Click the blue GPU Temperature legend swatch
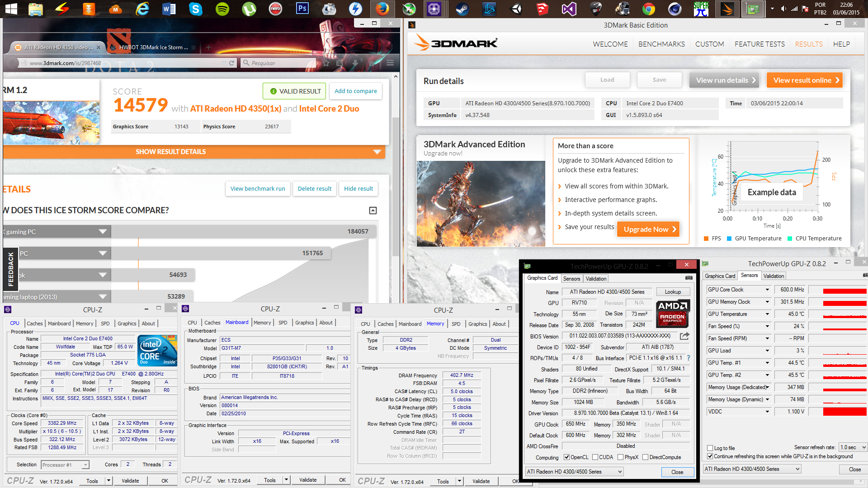This screenshot has height=488, width=868. [x=729, y=239]
